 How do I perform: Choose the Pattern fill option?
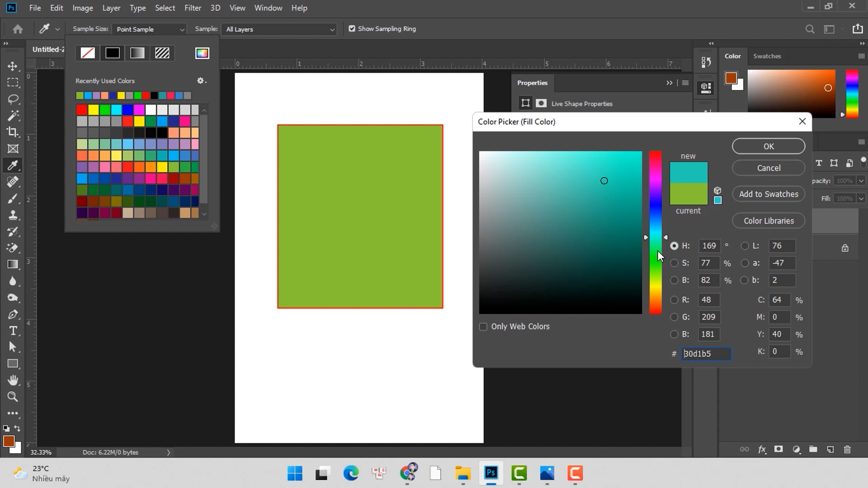(162, 53)
